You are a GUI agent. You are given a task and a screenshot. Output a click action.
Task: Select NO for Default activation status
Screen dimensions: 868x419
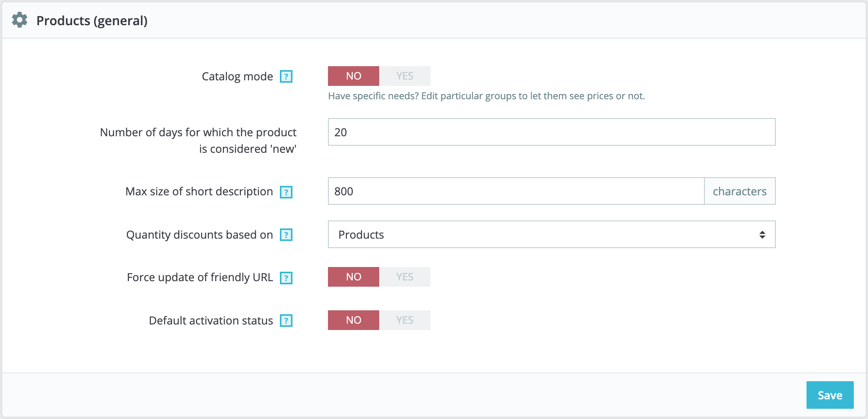(x=354, y=320)
